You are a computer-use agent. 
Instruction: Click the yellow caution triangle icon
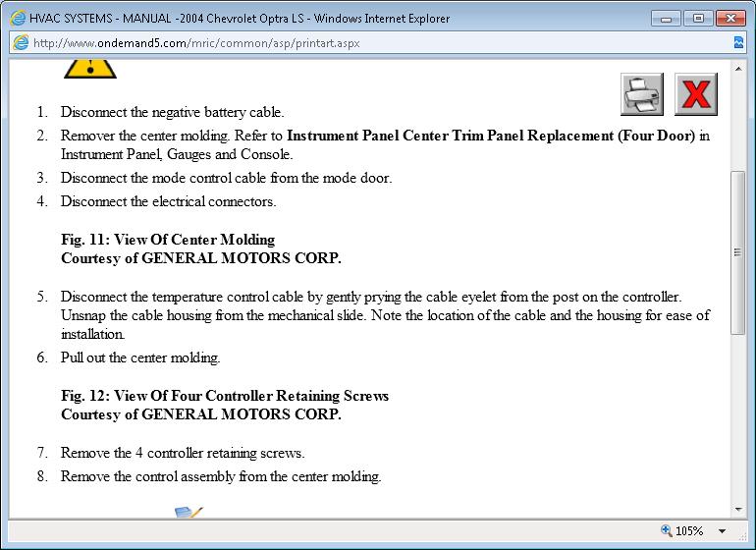point(90,69)
